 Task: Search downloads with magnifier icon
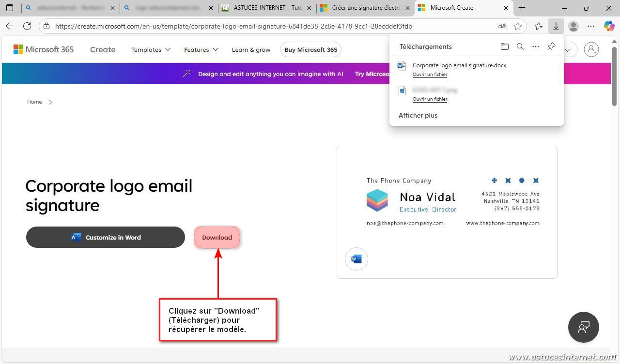click(520, 46)
